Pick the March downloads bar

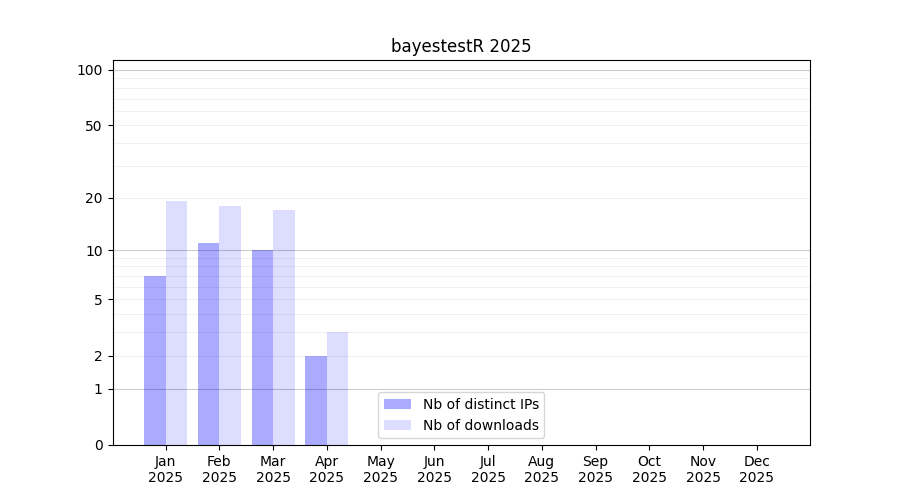284,327
